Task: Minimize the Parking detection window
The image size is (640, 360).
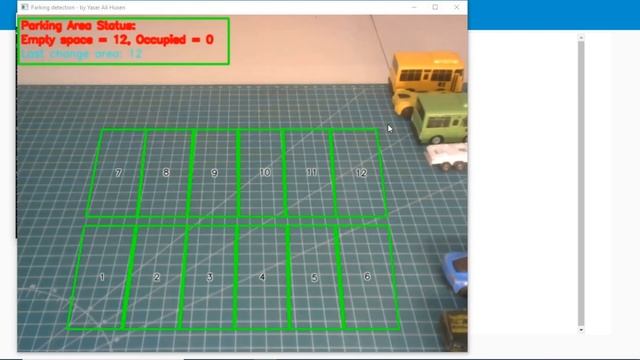Action: tap(414, 7)
